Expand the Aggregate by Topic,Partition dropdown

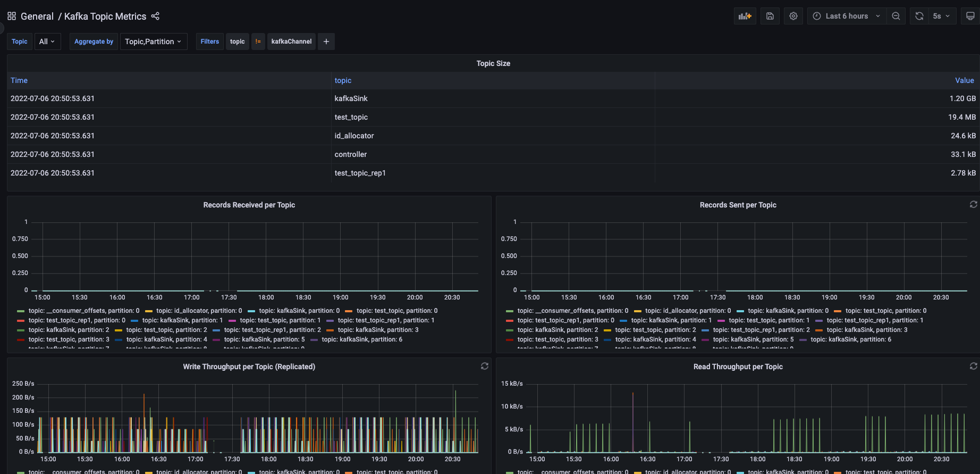pyautogui.click(x=153, y=41)
